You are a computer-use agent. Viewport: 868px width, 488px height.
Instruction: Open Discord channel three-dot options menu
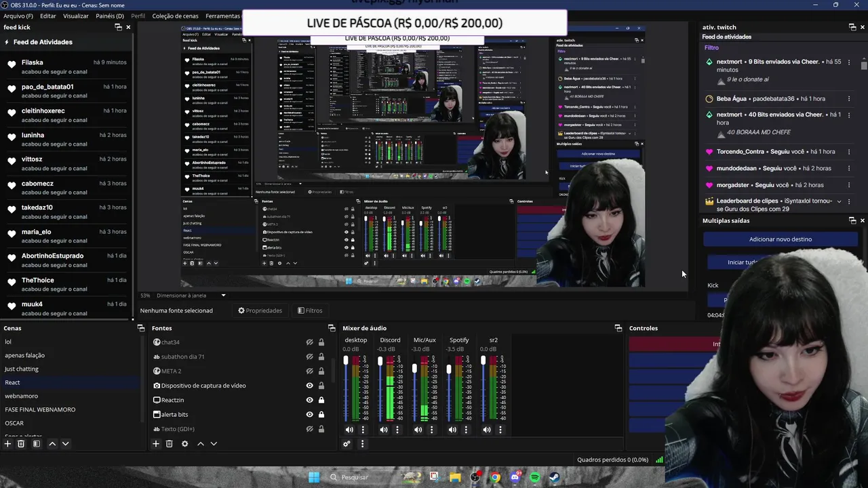pyautogui.click(x=397, y=430)
